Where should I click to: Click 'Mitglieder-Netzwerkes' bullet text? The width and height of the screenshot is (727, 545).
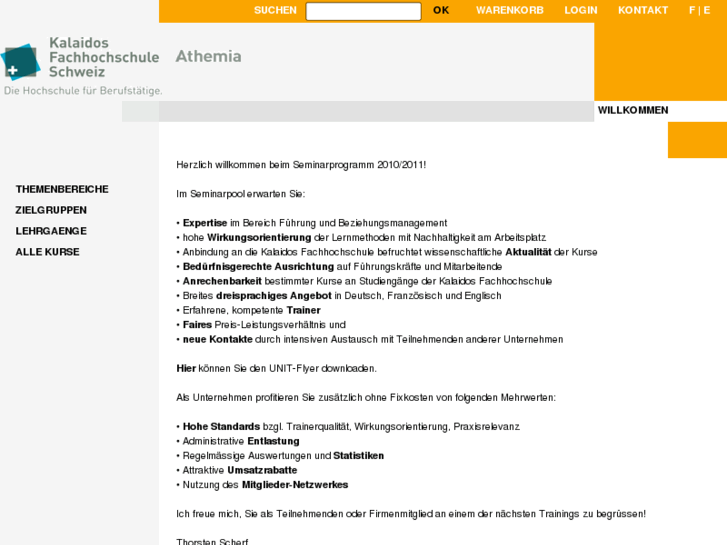point(295,485)
